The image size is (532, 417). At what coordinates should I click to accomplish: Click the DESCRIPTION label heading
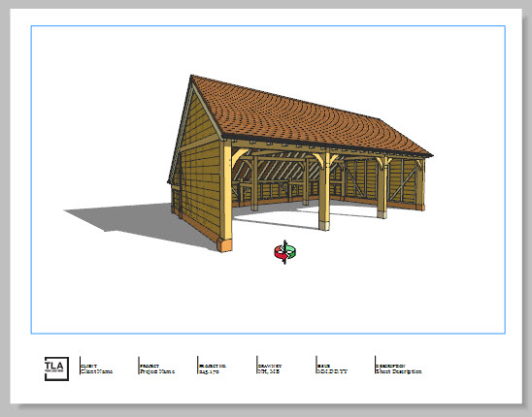[390, 367]
